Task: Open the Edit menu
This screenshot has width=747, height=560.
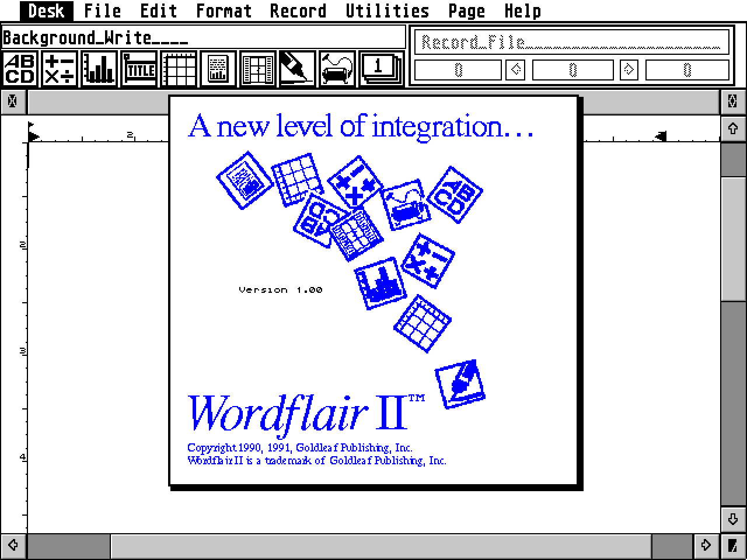Action: click(x=158, y=10)
